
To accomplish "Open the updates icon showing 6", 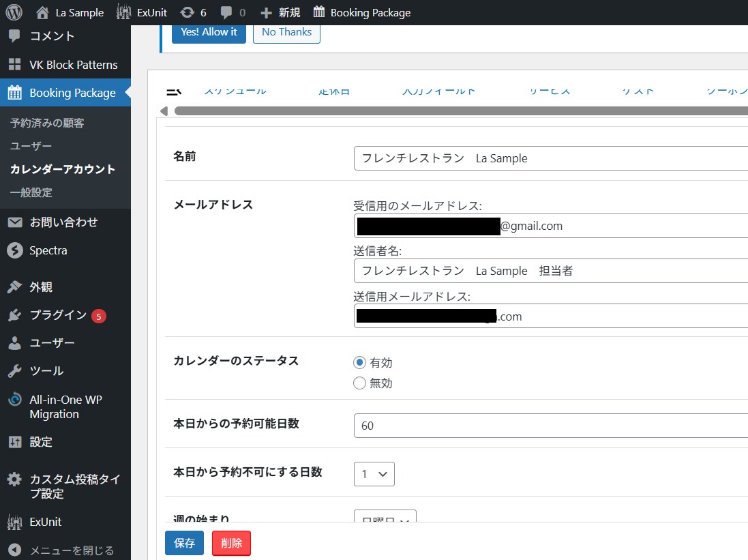I will 193,12.
